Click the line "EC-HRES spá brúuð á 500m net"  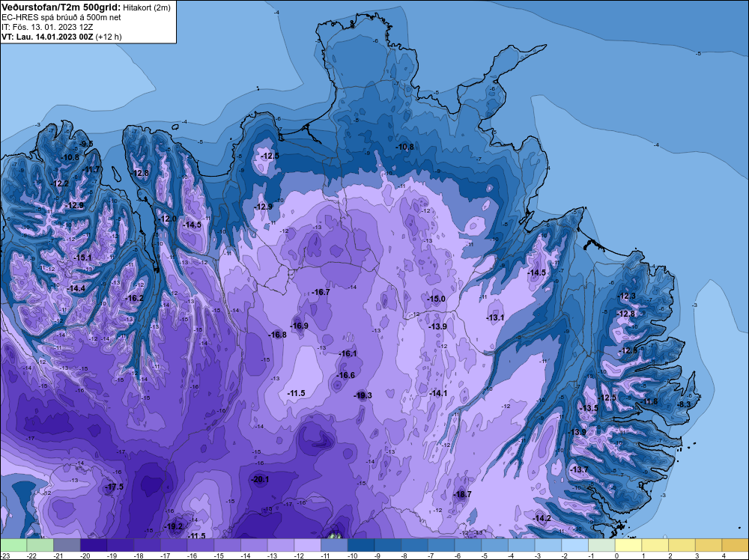point(61,17)
